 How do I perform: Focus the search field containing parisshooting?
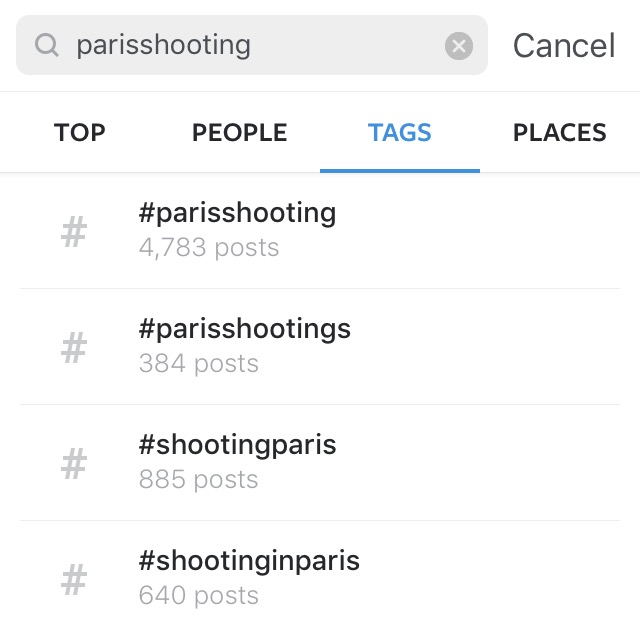(x=250, y=45)
